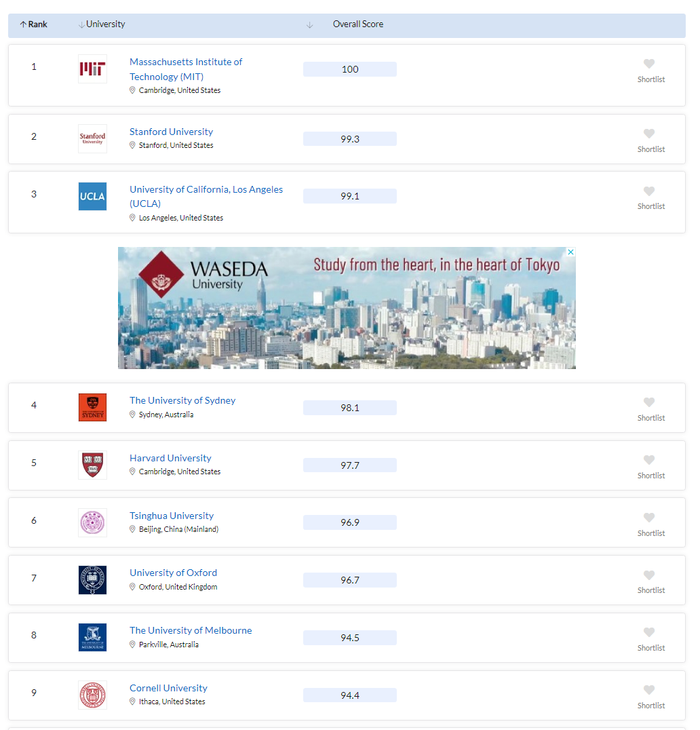Shortlist MIT with the heart icon
This screenshot has height=730, width=700.
point(649,64)
